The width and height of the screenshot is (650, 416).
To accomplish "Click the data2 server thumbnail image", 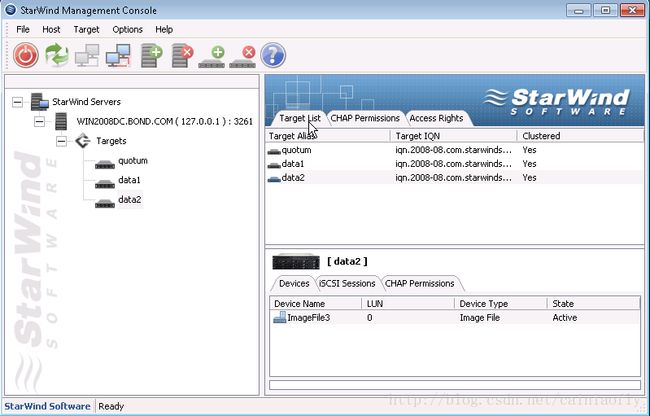I will pos(296,261).
